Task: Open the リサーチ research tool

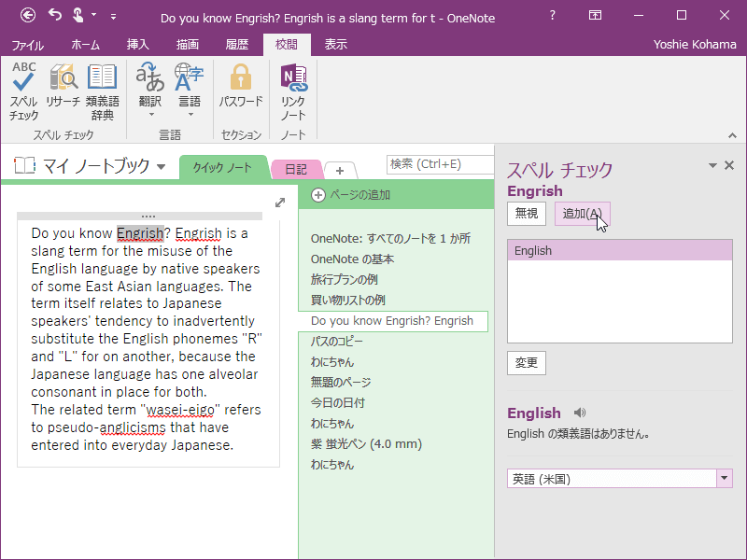Action: (x=63, y=86)
